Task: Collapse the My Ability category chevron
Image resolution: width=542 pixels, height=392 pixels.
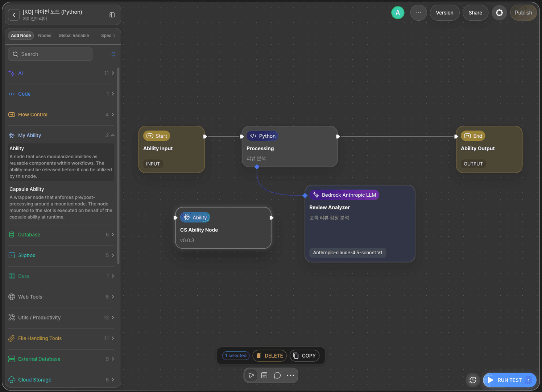Action: pyautogui.click(x=113, y=135)
